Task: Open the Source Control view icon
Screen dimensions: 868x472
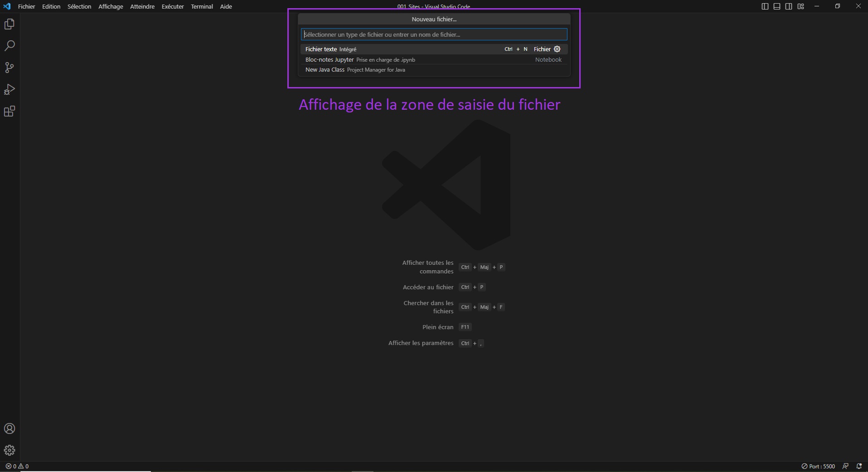Action: pyautogui.click(x=10, y=68)
